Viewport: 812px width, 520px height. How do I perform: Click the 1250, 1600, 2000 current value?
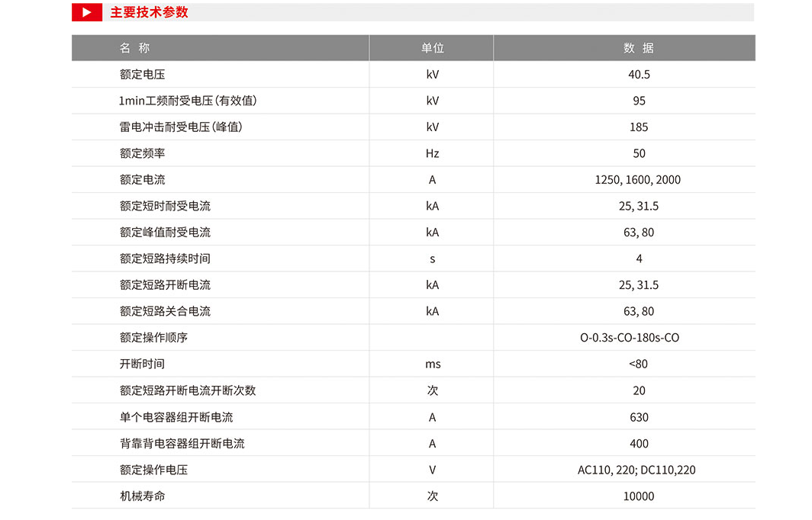(638, 180)
